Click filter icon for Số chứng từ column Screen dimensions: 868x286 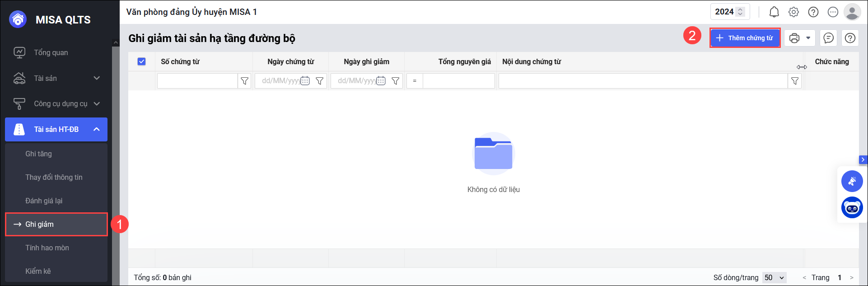tap(245, 81)
